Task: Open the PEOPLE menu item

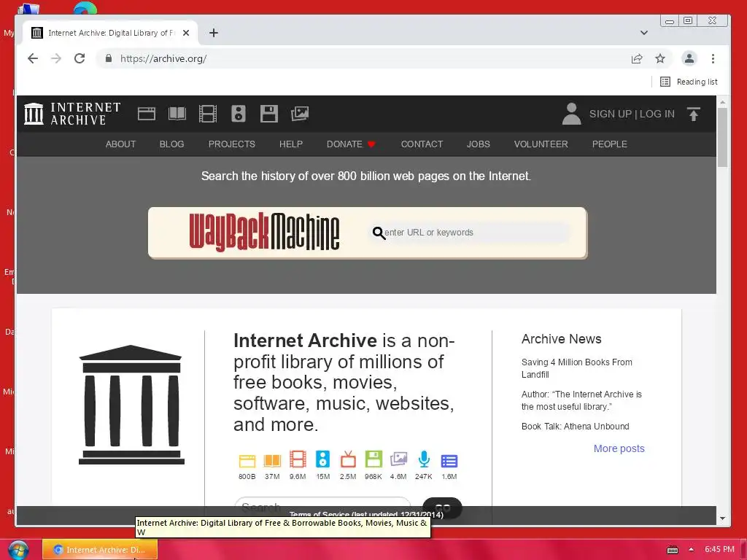Action: tap(609, 144)
